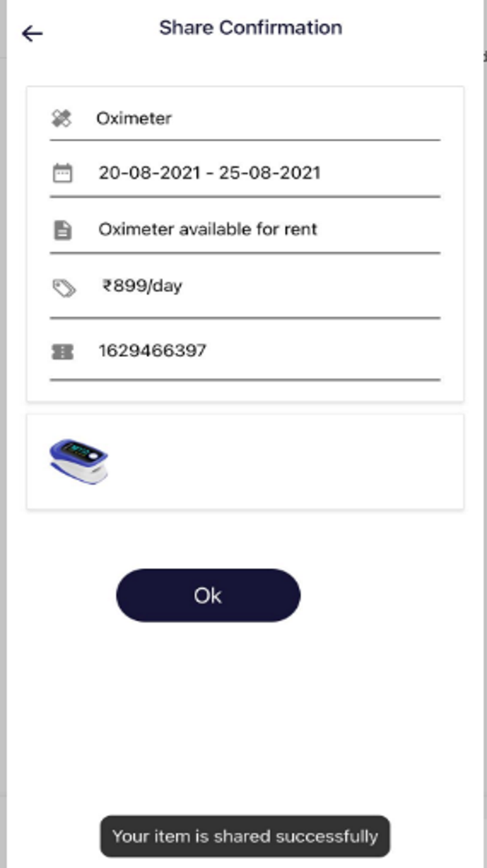Viewport: 487px width, 868px height.
Task: Click the start date 20-08-2021
Action: (x=149, y=173)
